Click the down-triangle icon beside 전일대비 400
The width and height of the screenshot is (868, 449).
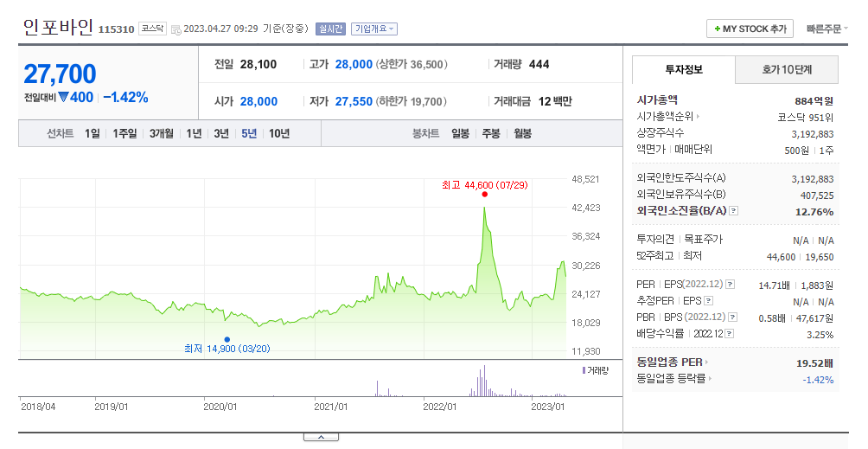point(63,98)
